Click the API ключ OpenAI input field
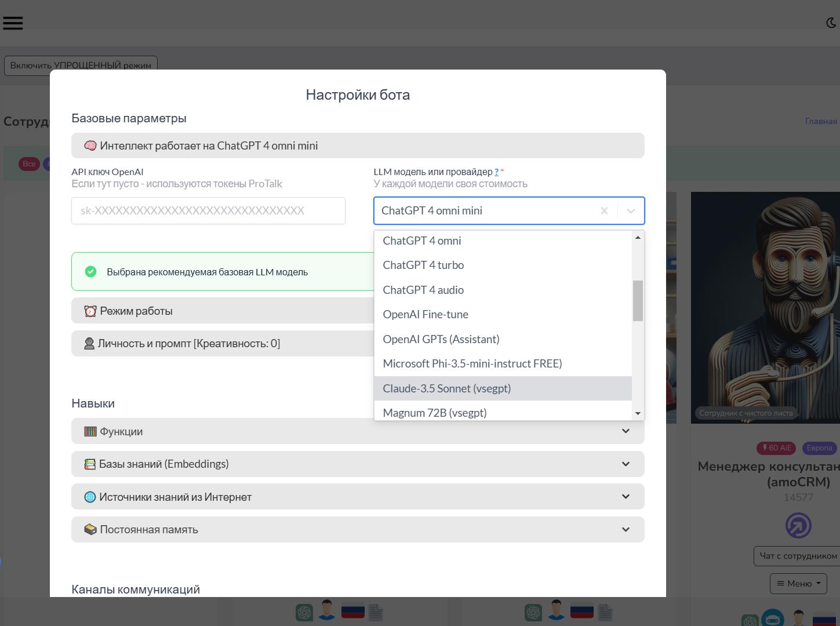 208,211
